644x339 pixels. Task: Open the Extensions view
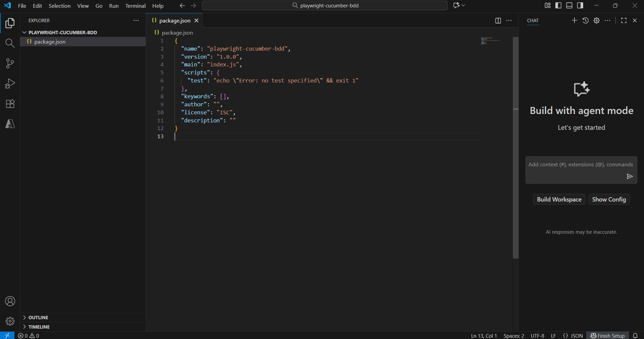click(10, 104)
